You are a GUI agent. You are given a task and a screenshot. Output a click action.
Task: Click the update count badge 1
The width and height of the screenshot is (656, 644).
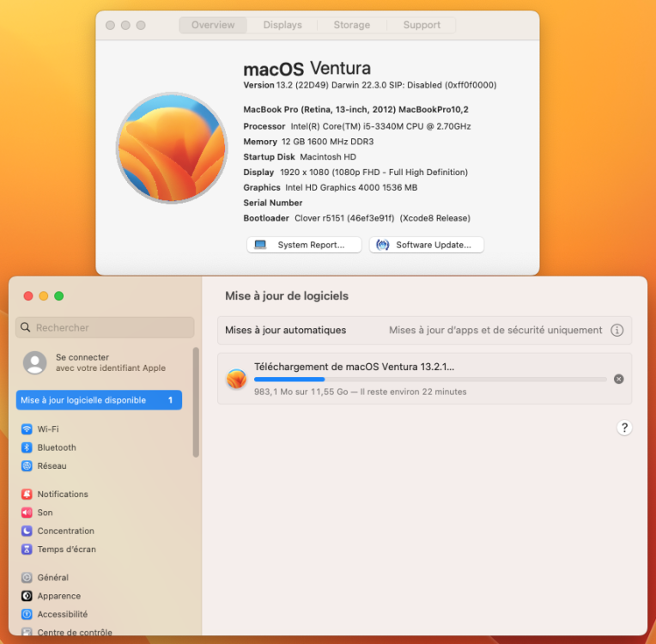170,400
